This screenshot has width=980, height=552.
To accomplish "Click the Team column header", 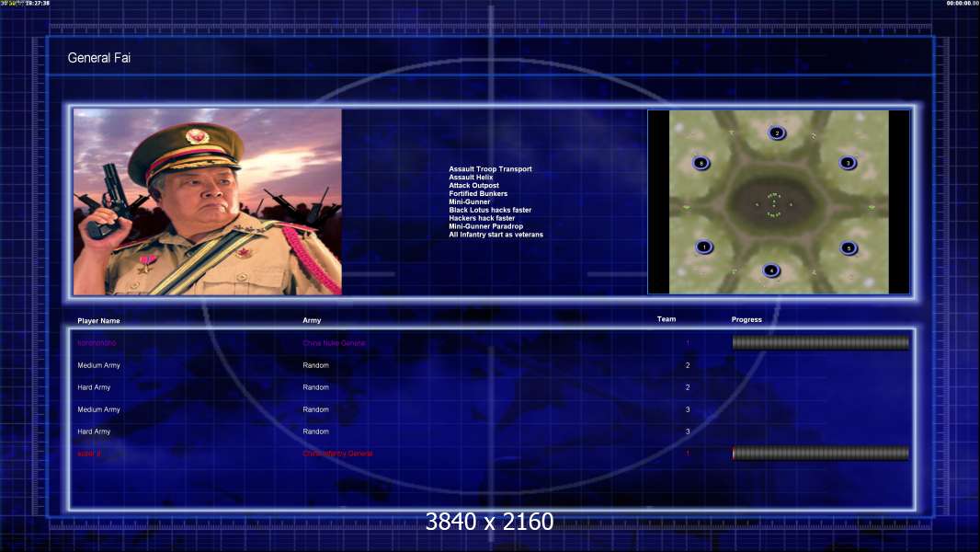I will 667,319.
